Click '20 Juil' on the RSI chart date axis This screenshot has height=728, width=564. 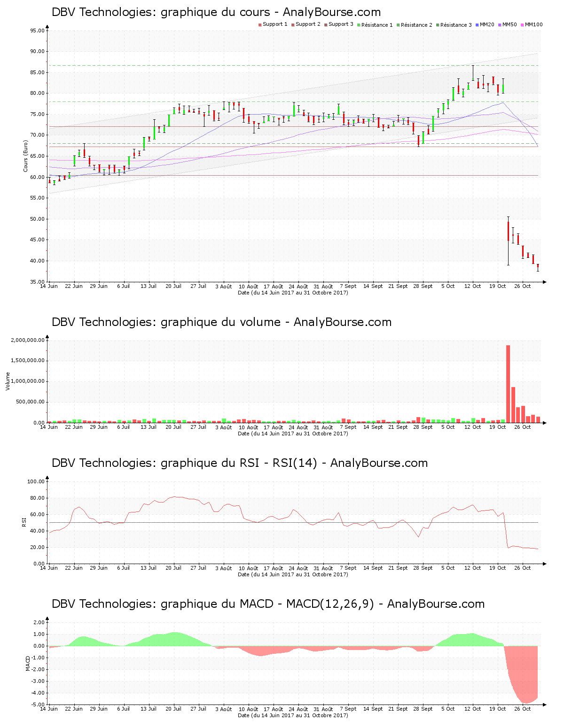(173, 568)
